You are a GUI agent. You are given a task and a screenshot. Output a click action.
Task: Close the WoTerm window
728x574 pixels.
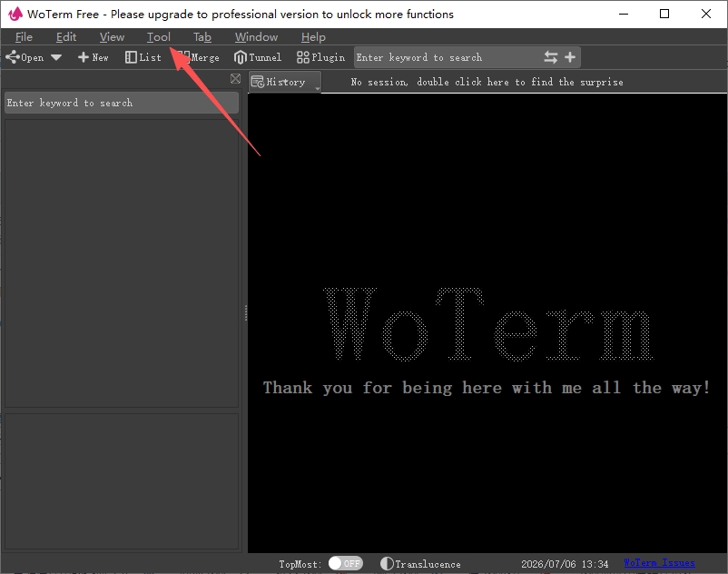tap(705, 14)
